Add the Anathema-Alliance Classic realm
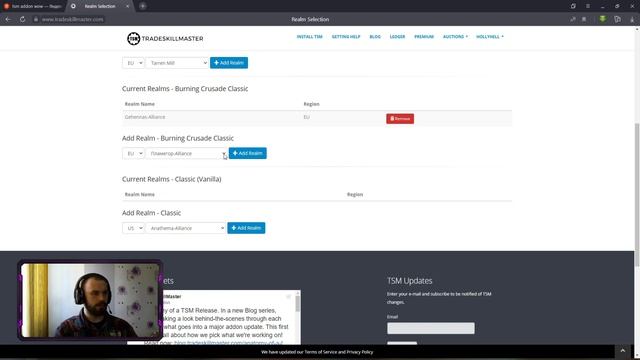Image resolution: width=640 pixels, height=360 pixels. (246, 228)
